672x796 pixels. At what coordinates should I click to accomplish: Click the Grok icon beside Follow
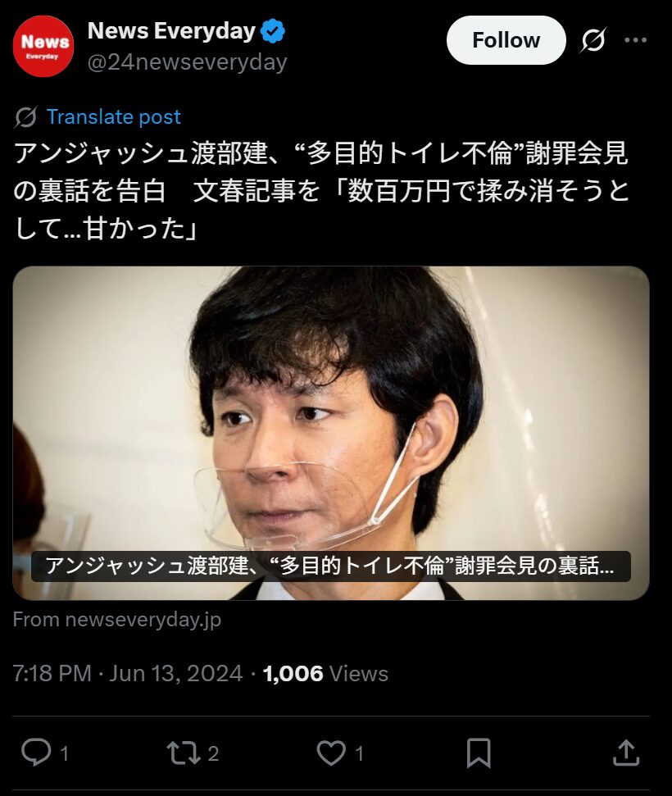593,40
